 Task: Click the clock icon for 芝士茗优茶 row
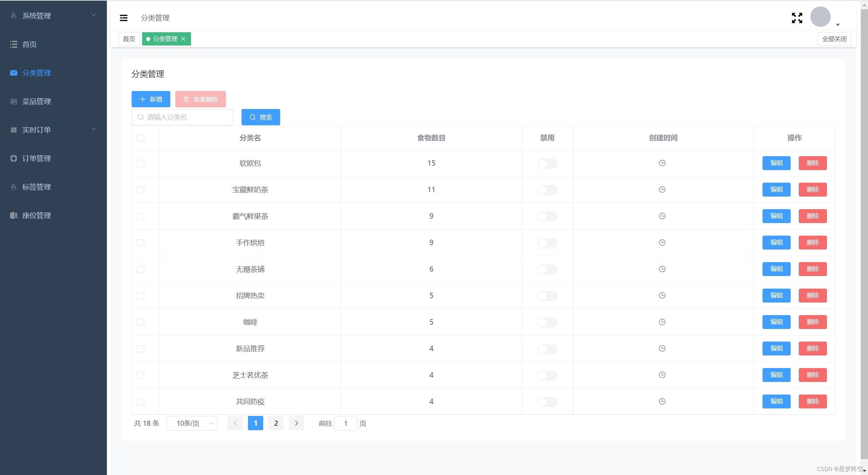tap(662, 375)
